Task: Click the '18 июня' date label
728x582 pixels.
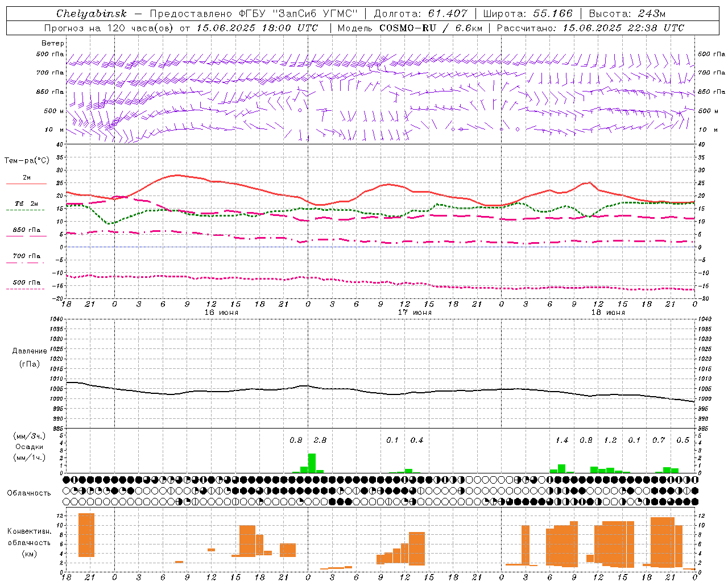Action: pos(608,313)
